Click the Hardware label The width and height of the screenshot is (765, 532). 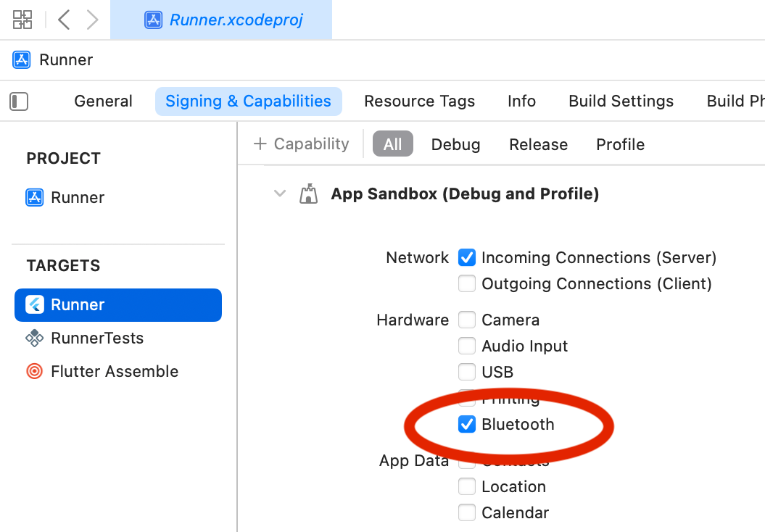coord(413,320)
